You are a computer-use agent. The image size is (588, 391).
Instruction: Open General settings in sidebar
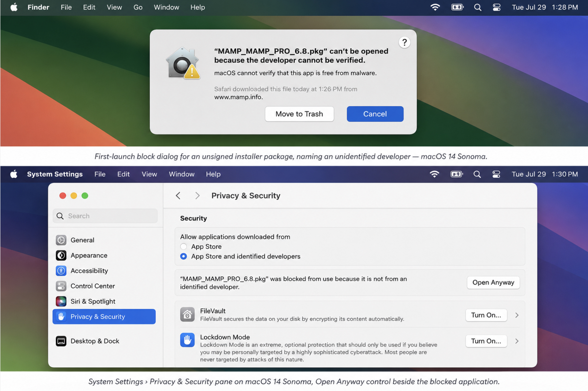104,240
